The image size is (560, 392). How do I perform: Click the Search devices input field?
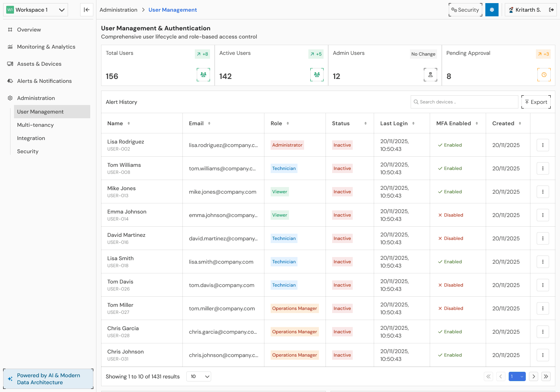[464, 102]
